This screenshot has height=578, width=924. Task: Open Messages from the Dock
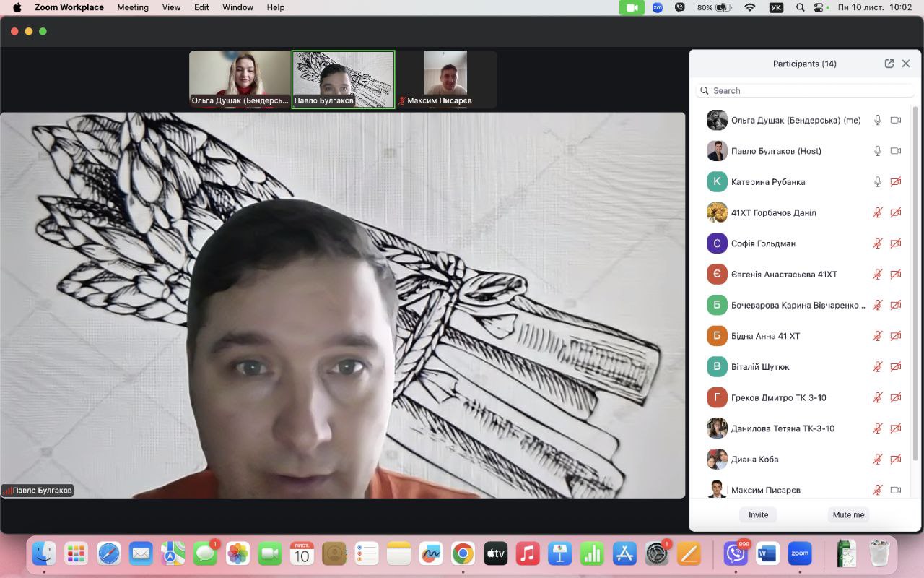(205, 554)
